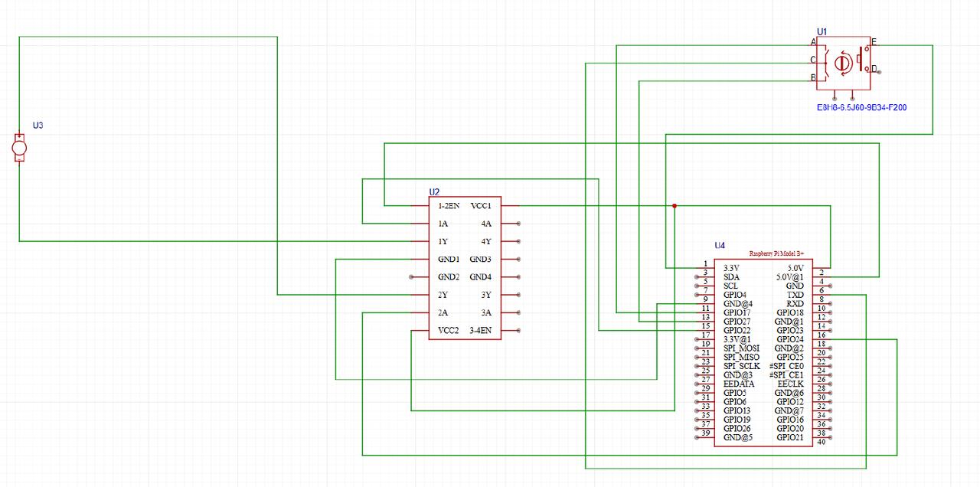The height and width of the screenshot is (487, 980).
Task: Click the SPI_MOSI pin label
Action: (x=742, y=348)
